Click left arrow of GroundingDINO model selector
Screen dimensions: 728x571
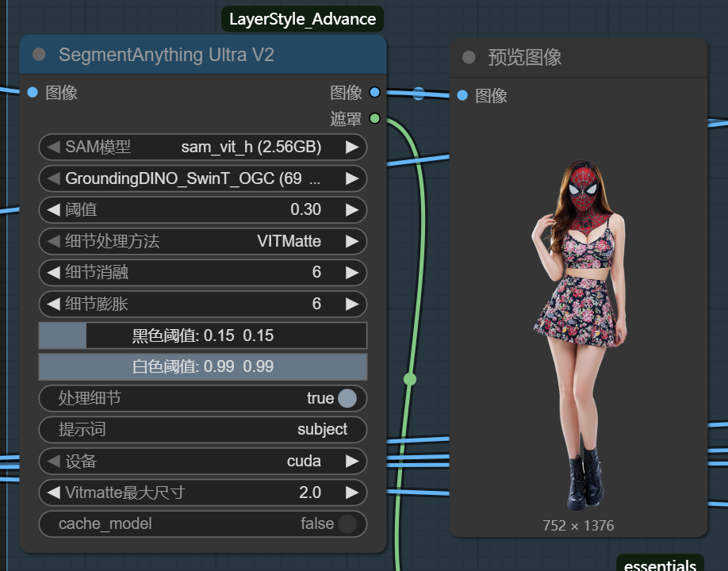click(53, 178)
